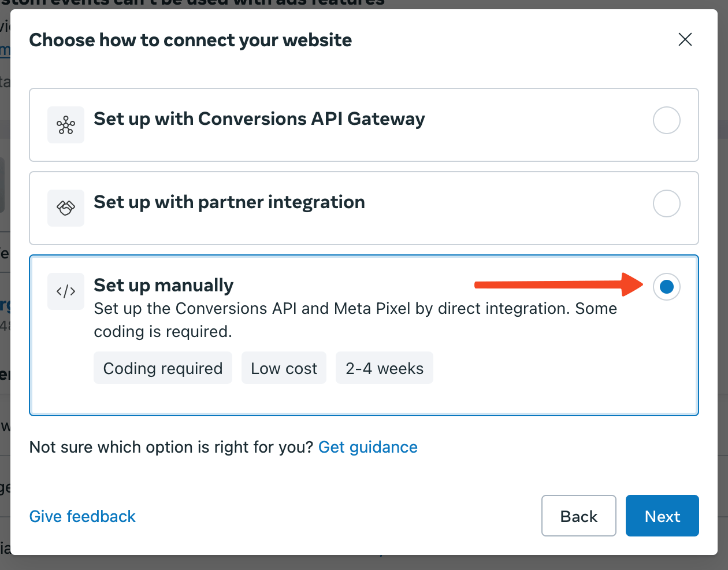Click Give feedback
This screenshot has height=570, width=728.
tap(82, 516)
